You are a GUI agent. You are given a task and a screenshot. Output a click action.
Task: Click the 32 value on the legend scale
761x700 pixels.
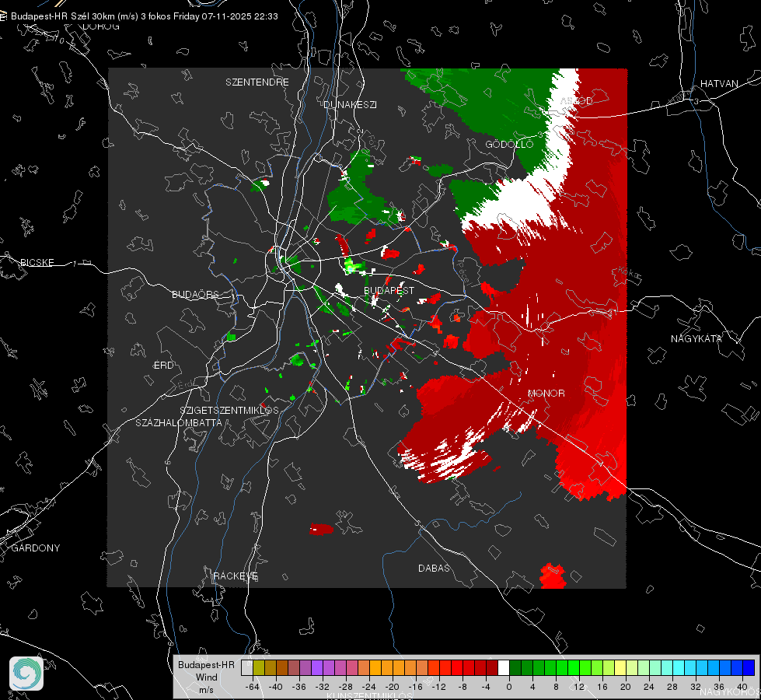[696, 687]
